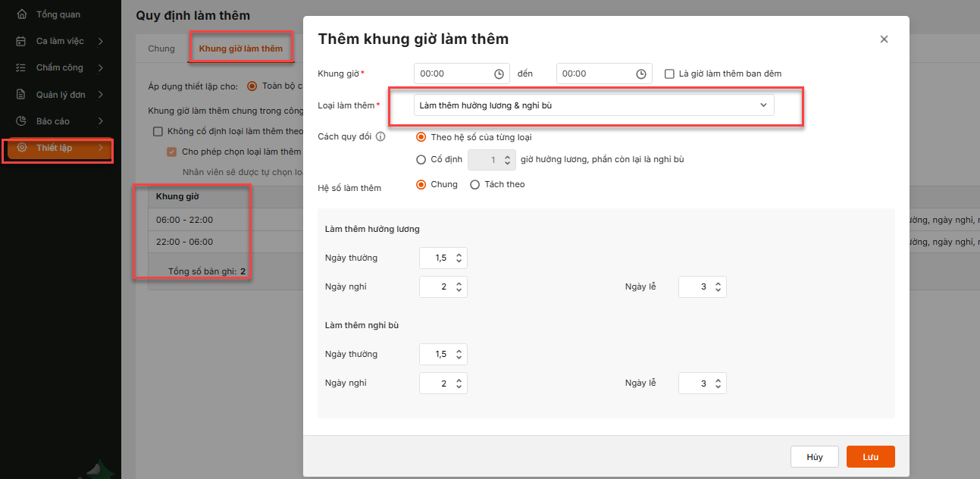Open Báo cáo menu item
This screenshot has width=980, height=479.
point(53,121)
